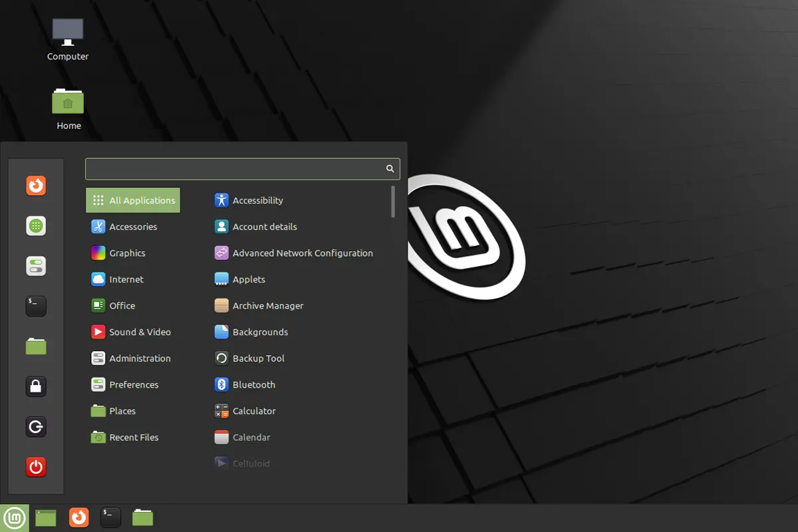
Task: Click the Log Out icon
Action: click(36, 426)
